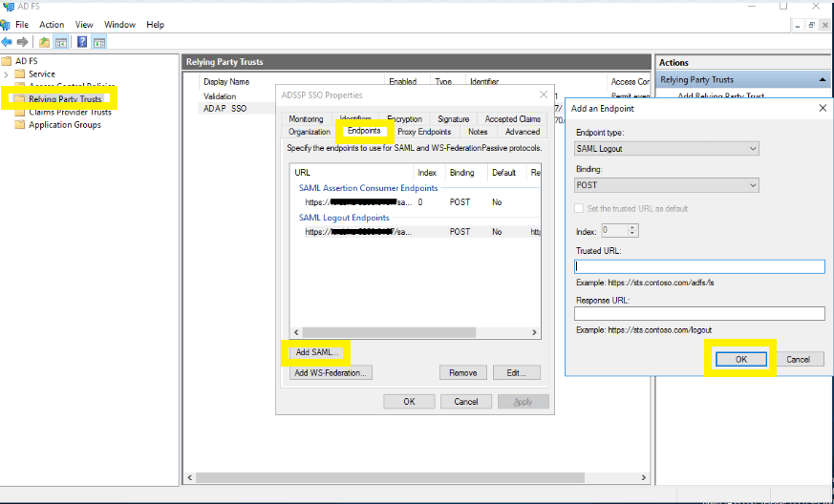
Task: Collapse the Relying Party Trusts actions section
Action: (823, 80)
